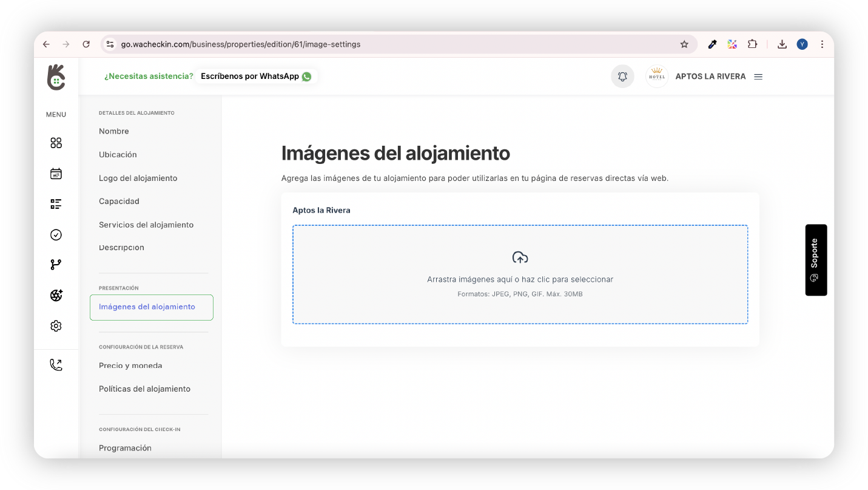Open Chrome's three-dot menu
The width and height of the screenshot is (868, 490).
tap(822, 44)
